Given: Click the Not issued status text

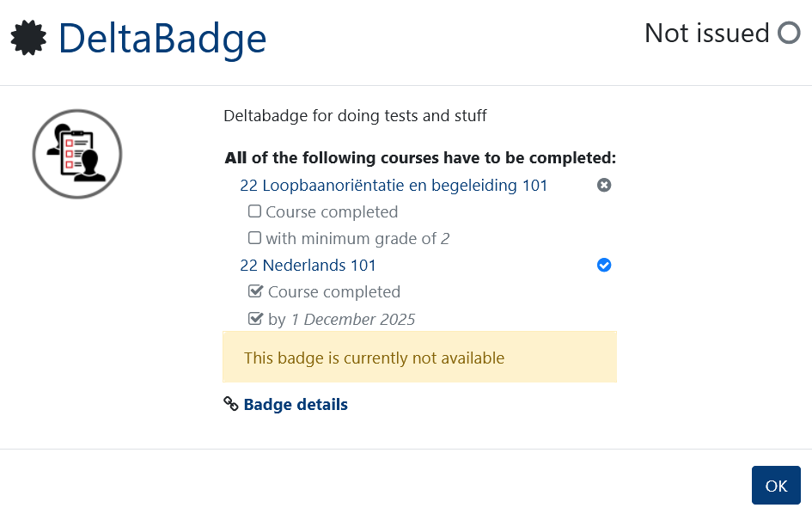Looking at the screenshot, I should coord(706,34).
